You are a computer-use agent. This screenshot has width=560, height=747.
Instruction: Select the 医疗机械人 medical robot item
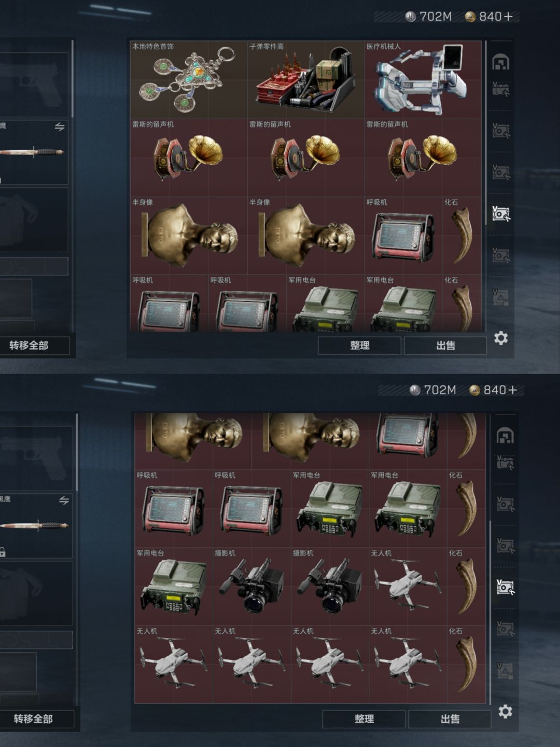(423, 80)
